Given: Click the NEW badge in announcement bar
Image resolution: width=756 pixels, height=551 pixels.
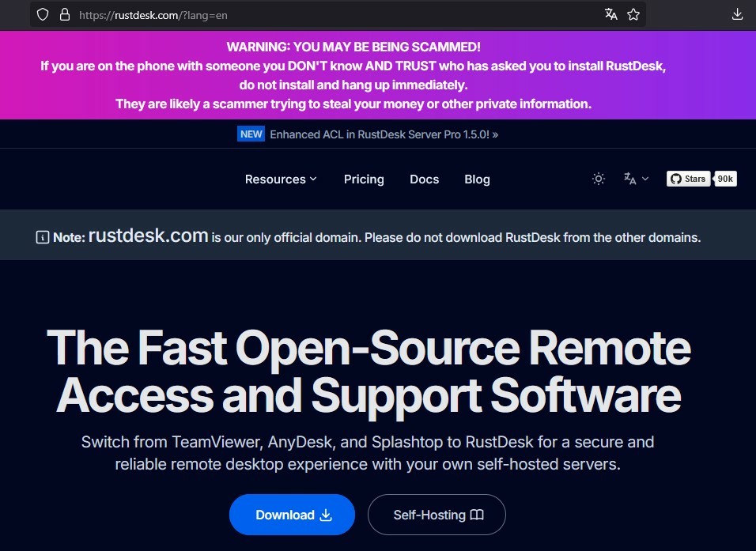Looking at the screenshot, I should [251, 134].
